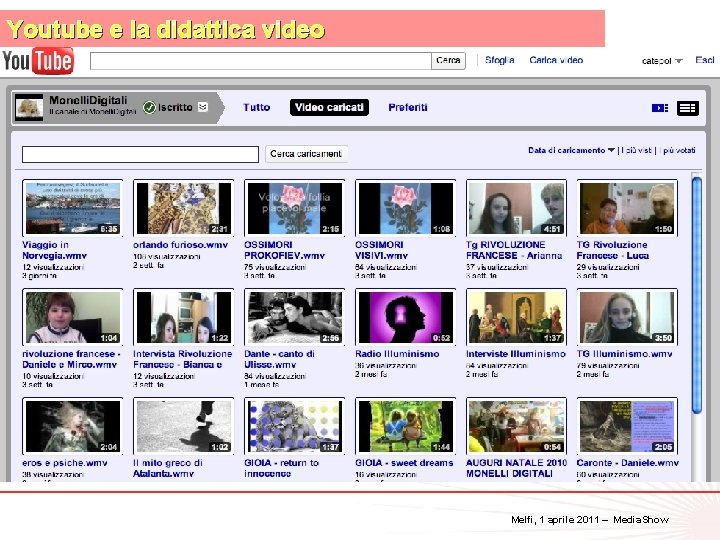Select the Preferiti tab
Viewport: 720px width, 540px height.
coord(408,107)
